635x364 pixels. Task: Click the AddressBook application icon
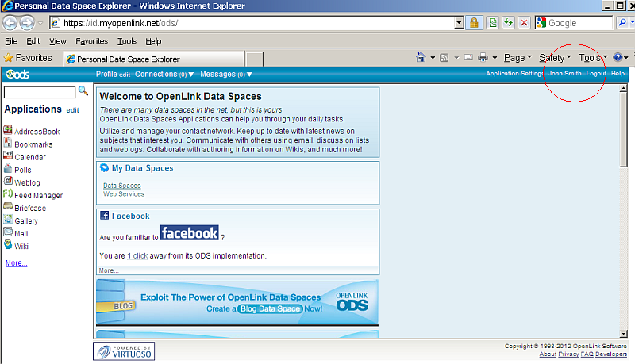click(x=8, y=131)
